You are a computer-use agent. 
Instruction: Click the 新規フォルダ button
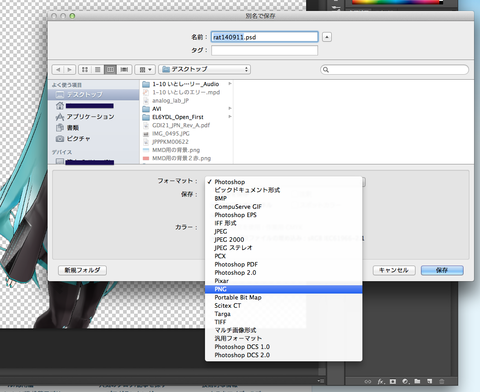click(x=82, y=270)
